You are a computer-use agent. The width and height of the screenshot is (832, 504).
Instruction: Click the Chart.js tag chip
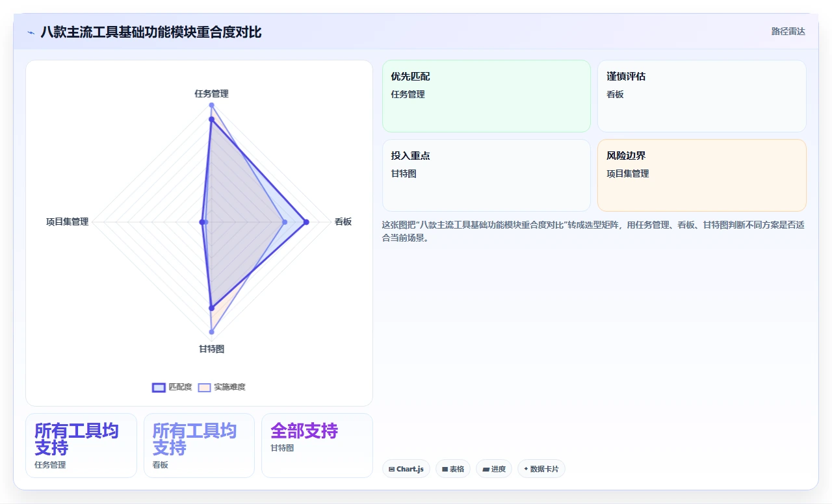tap(406, 469)
